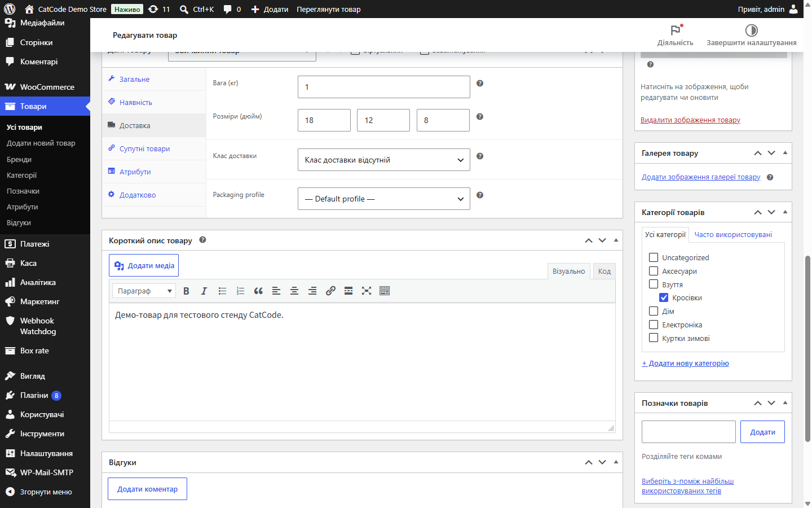812x508 pixels.
Task: Open the Параграф format dropdown
Action: click(x=144, y=291)
